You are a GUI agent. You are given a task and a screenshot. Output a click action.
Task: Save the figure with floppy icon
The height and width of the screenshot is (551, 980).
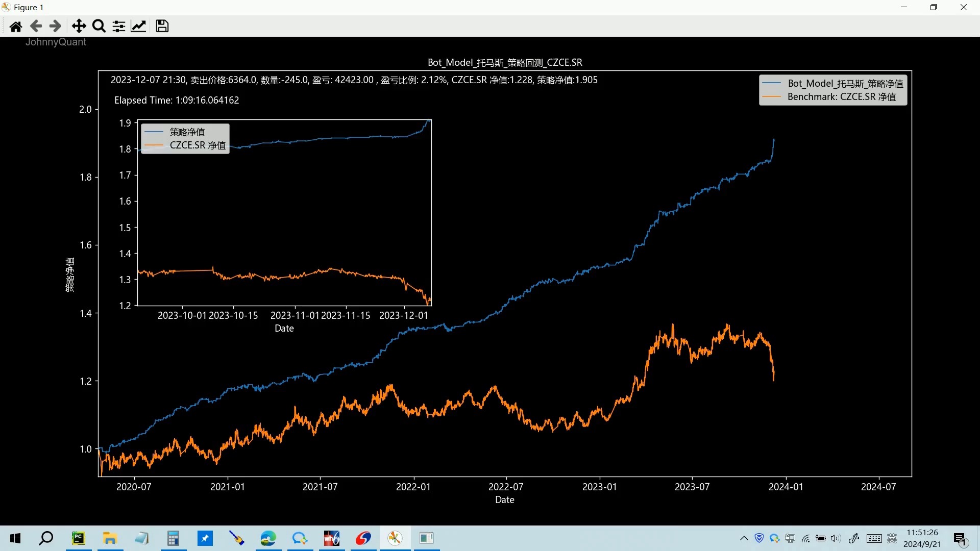pyautogui.click(x=162, y=26)
